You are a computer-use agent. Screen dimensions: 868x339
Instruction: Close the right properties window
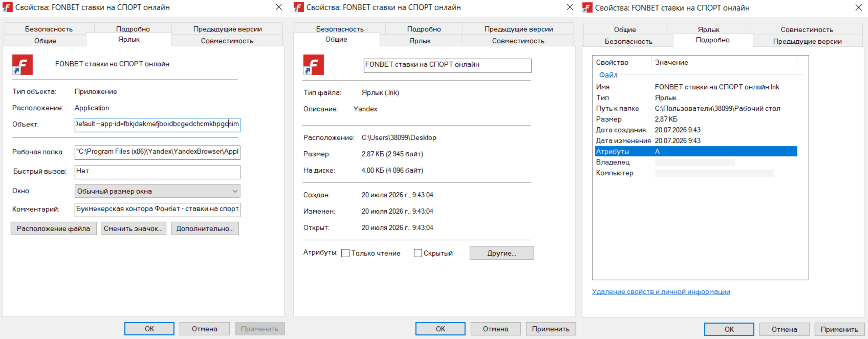tap(859, 7)
